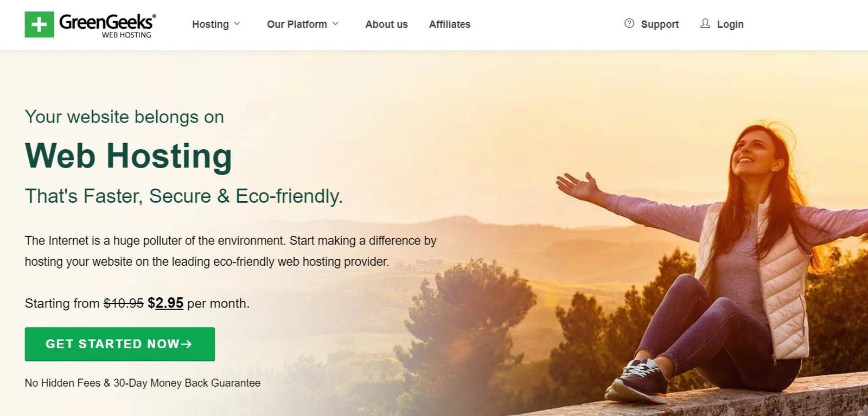Image resolution: width=868 pixels, height=416 pixels.
Task: Click the green plus logo icon
Action: [39, 24]
